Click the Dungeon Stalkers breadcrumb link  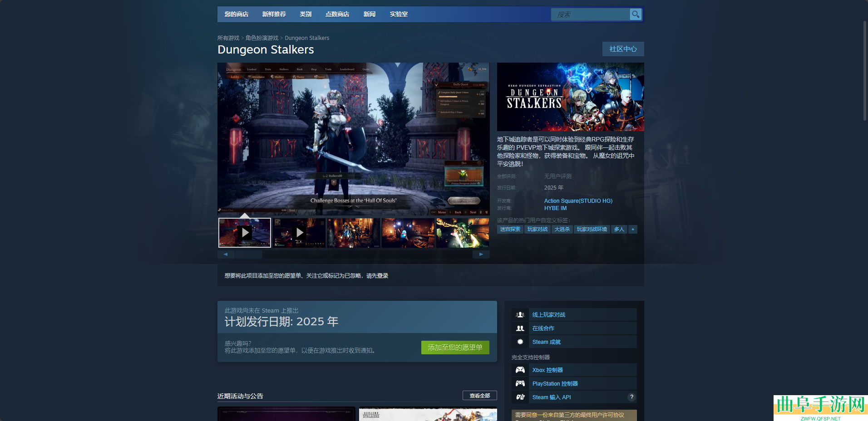307,38
